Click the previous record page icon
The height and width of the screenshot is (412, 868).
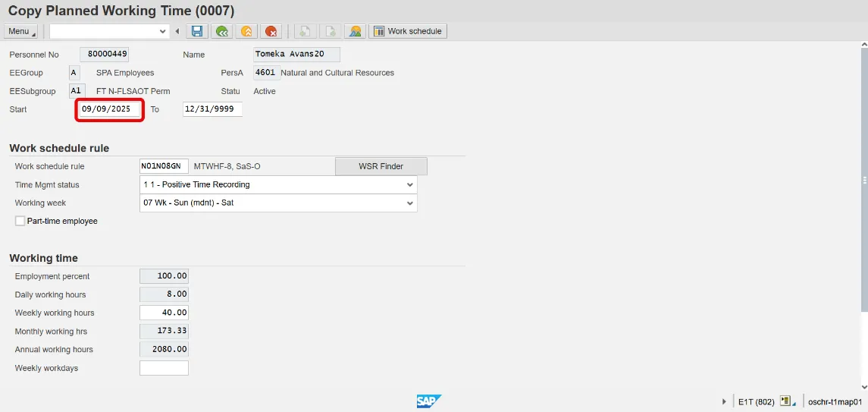[304, 31]
